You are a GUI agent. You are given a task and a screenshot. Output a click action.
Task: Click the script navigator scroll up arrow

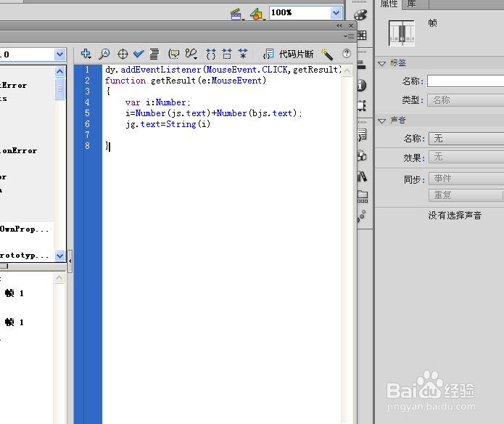pyautogui.click(x=59, y=277)
